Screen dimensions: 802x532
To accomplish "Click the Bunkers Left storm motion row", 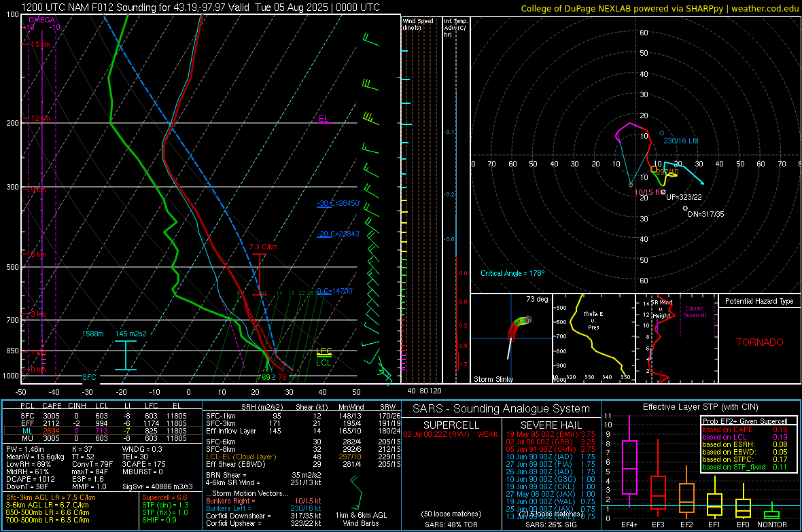I will pos(264,508).
